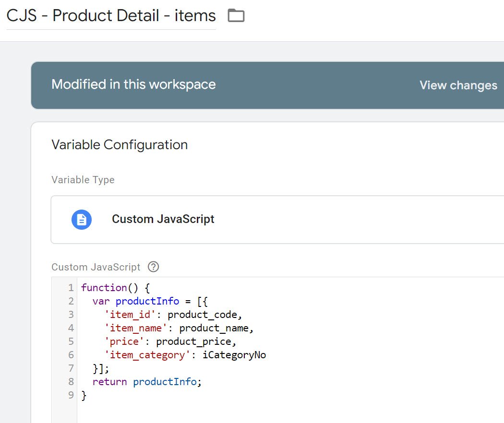This screenshot has width=504, height=423.
Task: Click the Custom JavaScript blue document icon
Action: point(82,219)
